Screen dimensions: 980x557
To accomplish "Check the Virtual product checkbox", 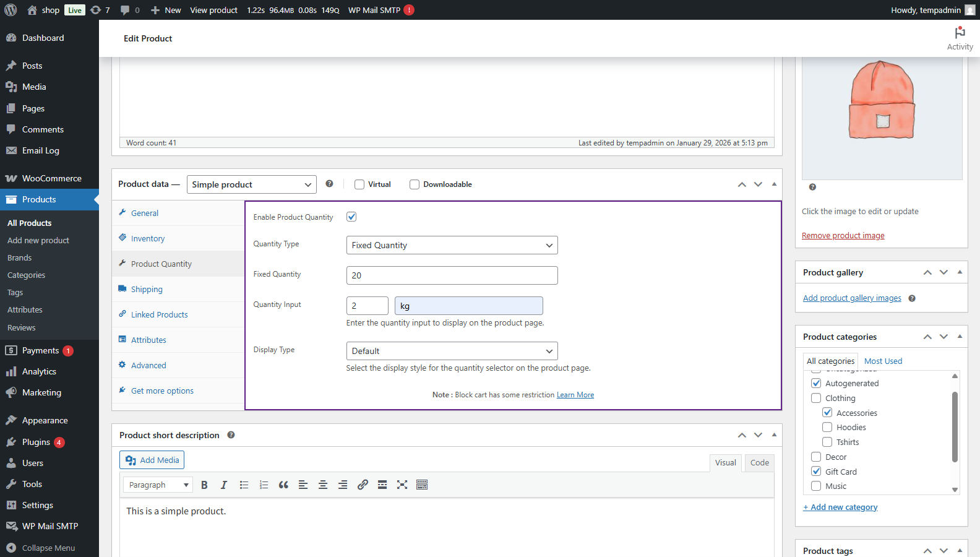I will point(359,184).
